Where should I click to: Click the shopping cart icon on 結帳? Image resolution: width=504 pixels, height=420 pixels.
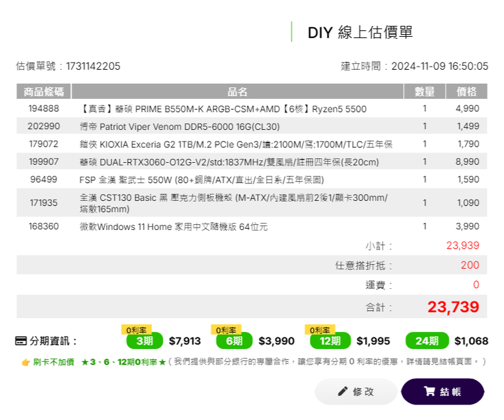429,392
